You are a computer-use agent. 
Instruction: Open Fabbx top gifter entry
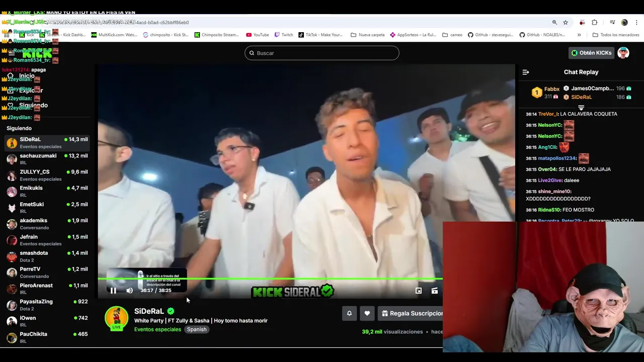pyautogui.click(x=546, y=93)
